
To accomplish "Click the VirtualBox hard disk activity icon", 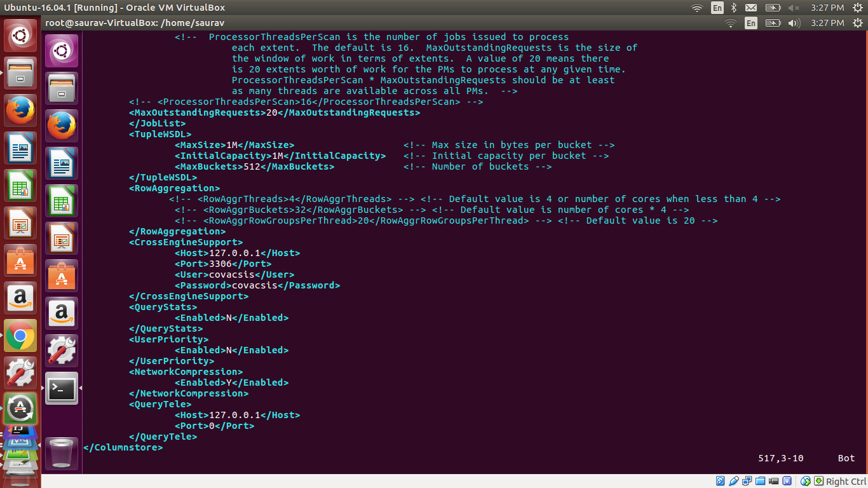I will click(x=720, y=481).
